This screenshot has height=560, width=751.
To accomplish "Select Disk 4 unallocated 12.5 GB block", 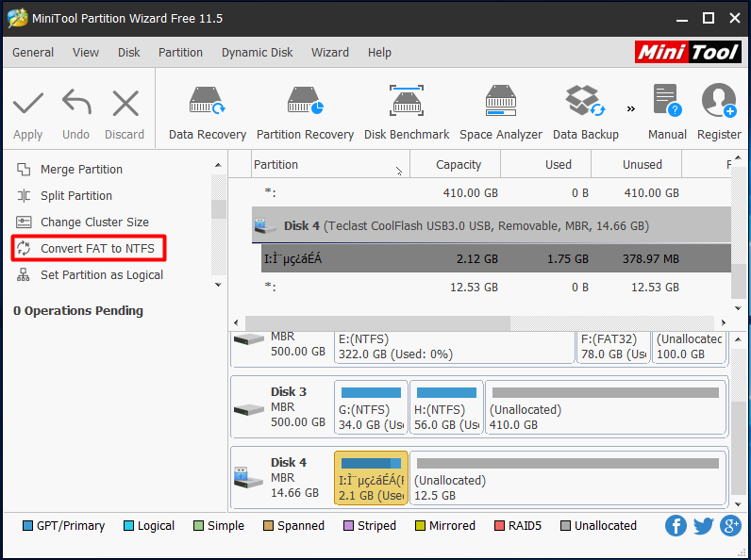I will click(568, 478).
